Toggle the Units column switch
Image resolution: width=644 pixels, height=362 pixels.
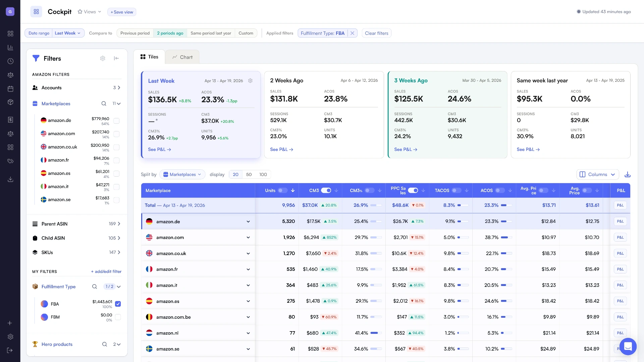tap(283, 190)
